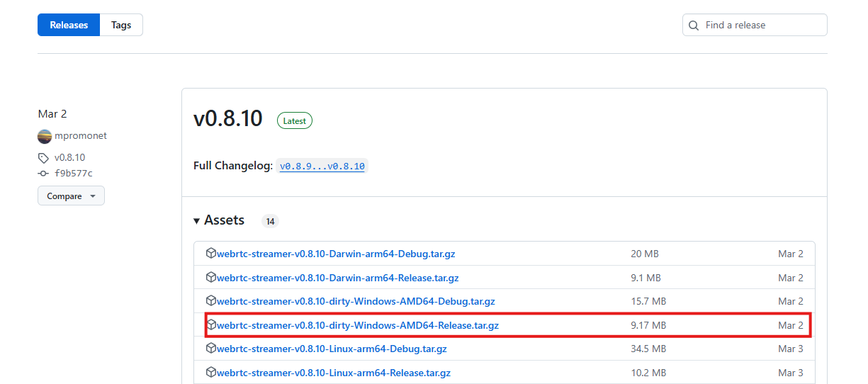Focus the Find a release field
This screenshot has width=868, height=384.
click(x=762, y=26)
